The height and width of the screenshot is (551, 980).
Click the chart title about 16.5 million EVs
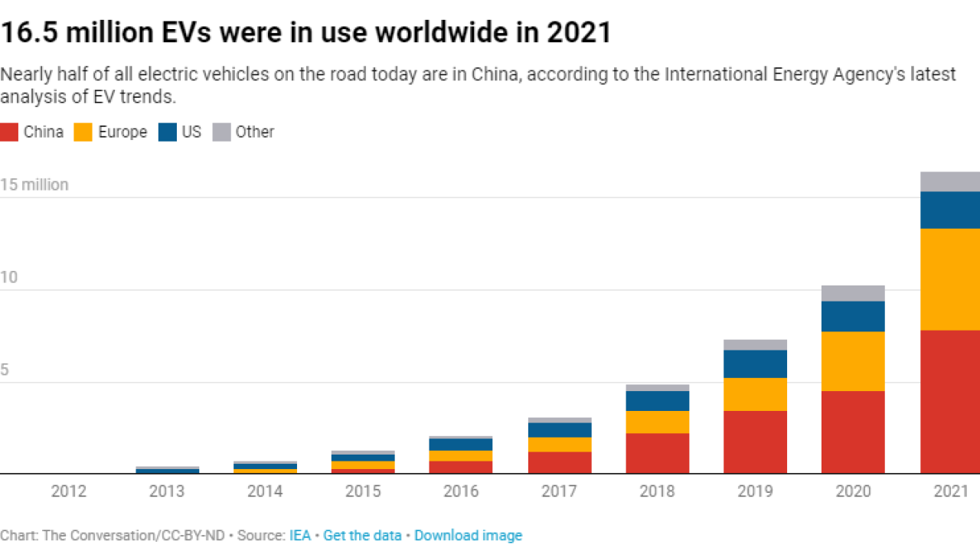point(306,32)
